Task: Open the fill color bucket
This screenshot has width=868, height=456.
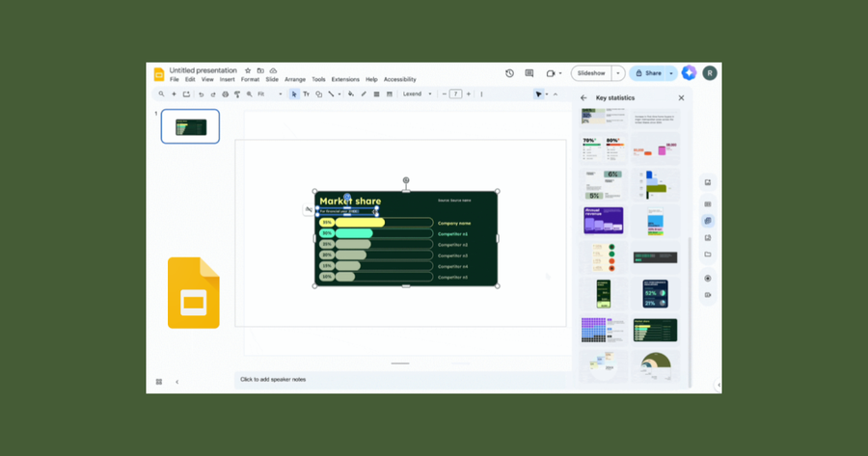Action: pyautogui.click(x=351, y=94)
